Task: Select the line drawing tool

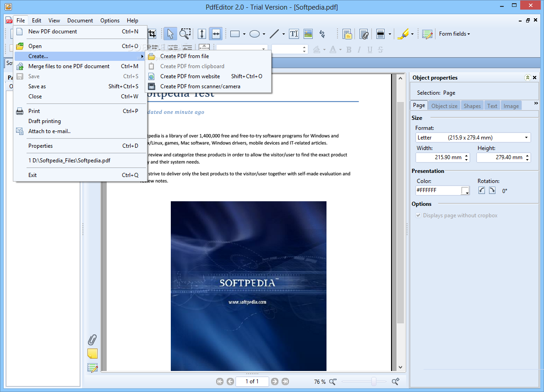Action: tap(274, 34)
